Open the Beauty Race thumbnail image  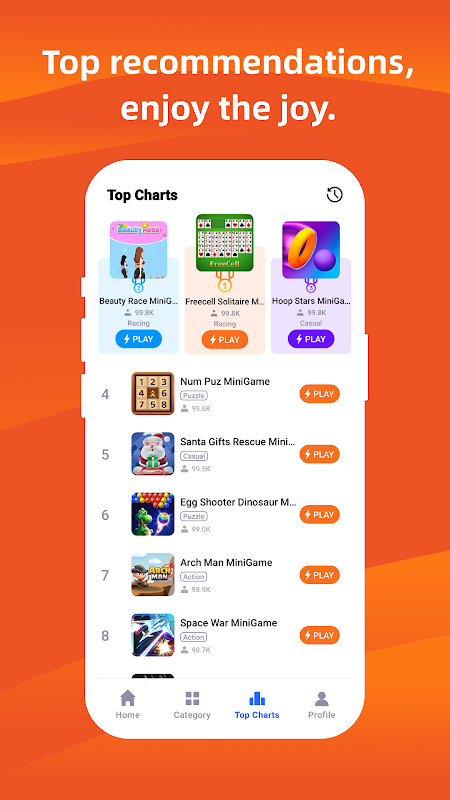138,249
